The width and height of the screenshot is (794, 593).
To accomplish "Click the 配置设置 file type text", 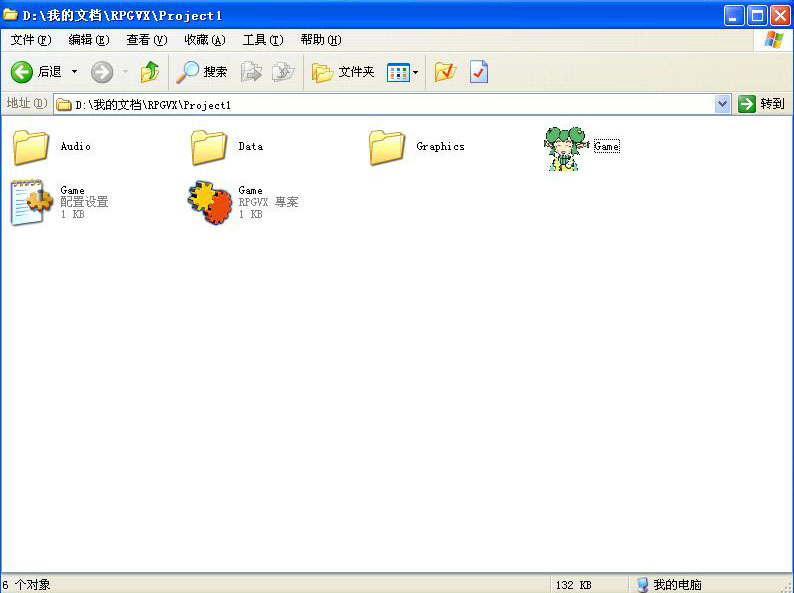I will pyautogui.click(x=84, y=202).
